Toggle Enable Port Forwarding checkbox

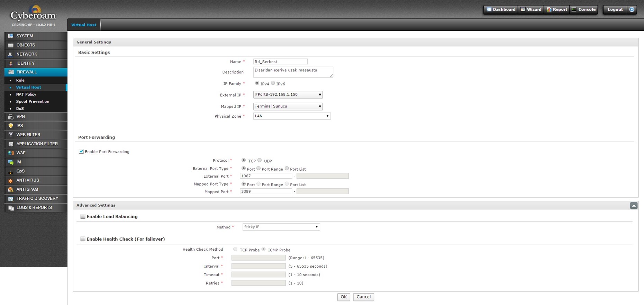pyautogui.click(x=81, y=152)
